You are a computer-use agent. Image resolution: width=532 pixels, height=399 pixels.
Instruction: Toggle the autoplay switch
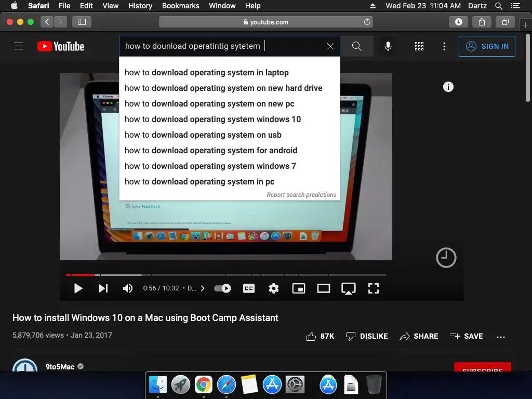click(x=222, y=288)
